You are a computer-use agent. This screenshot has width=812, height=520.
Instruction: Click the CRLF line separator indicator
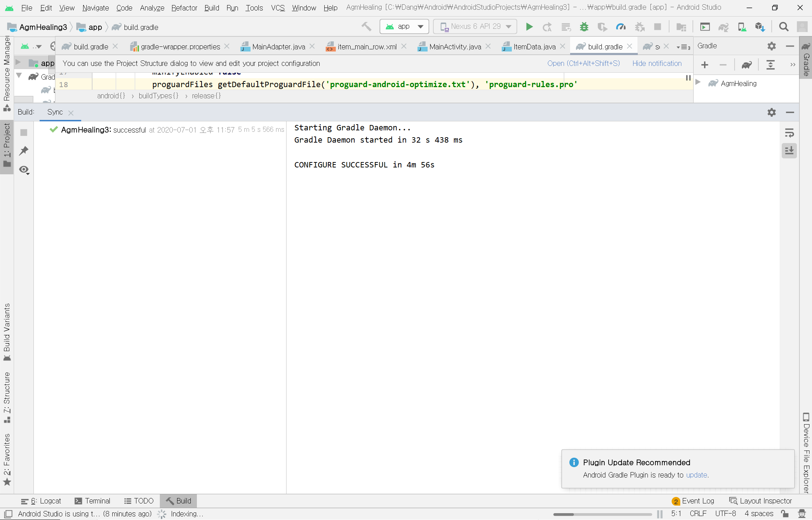(698, 514)
